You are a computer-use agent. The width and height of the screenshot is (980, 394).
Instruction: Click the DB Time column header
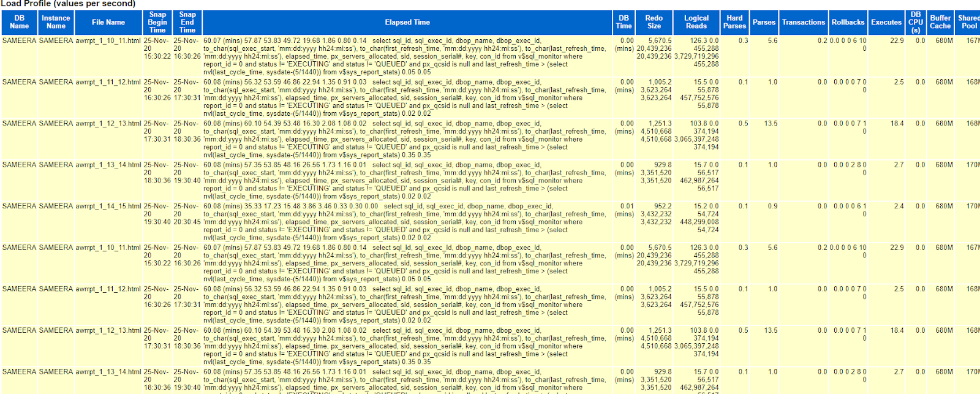pyautogui.click(x=624, y=22)
